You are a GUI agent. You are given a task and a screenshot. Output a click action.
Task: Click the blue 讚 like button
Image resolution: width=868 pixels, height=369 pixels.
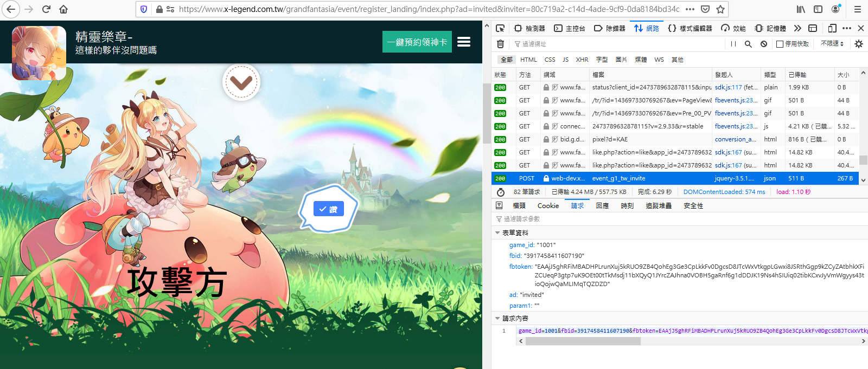pyautogui.click(x=328, y=209)
